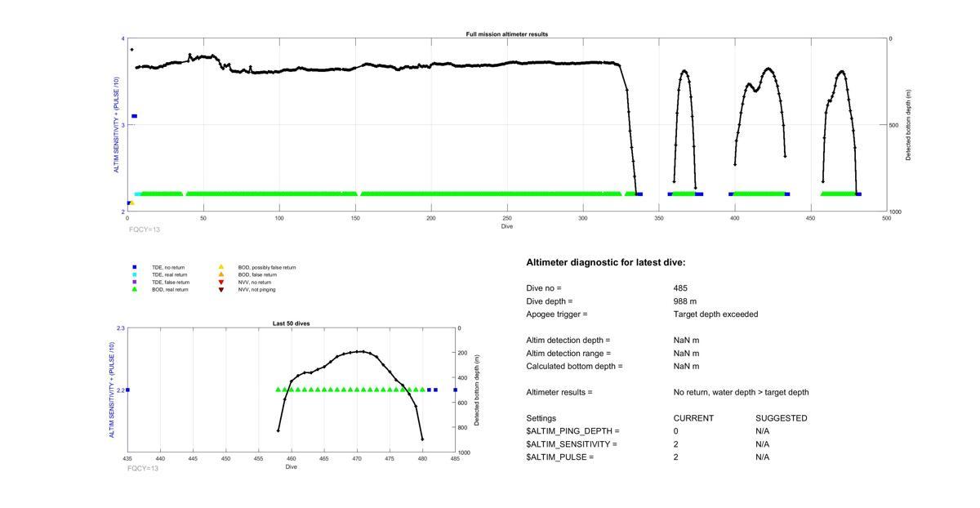980x508 pixels.
Task: Click the '$ALTIM_PULSE =' setting name
Action: point(560,457)
